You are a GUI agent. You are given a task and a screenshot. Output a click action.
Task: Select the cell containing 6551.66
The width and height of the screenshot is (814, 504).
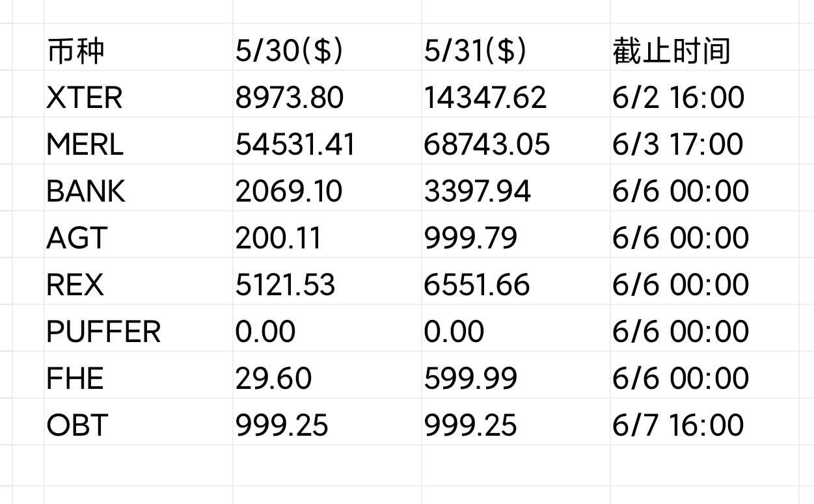click(x=516, y=282)
